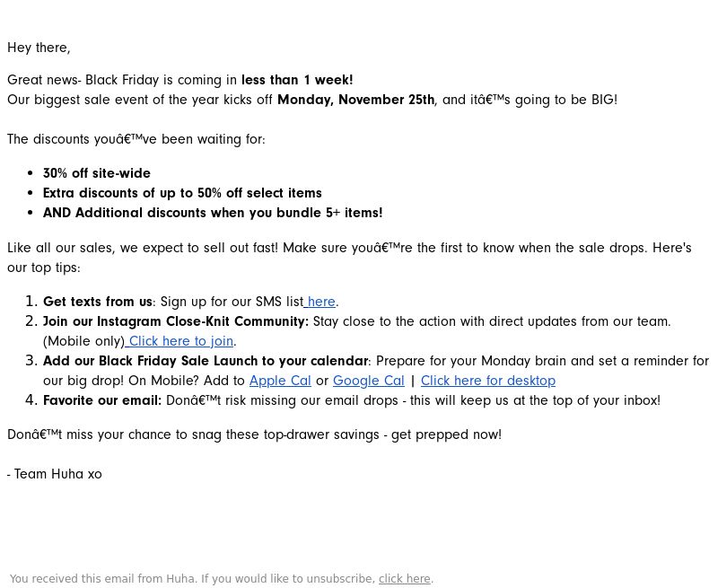The image size is (718, 588).
Task: Click the '- Team Huha xo' signature
Action: pyautogui.click(x=55, y=474)
